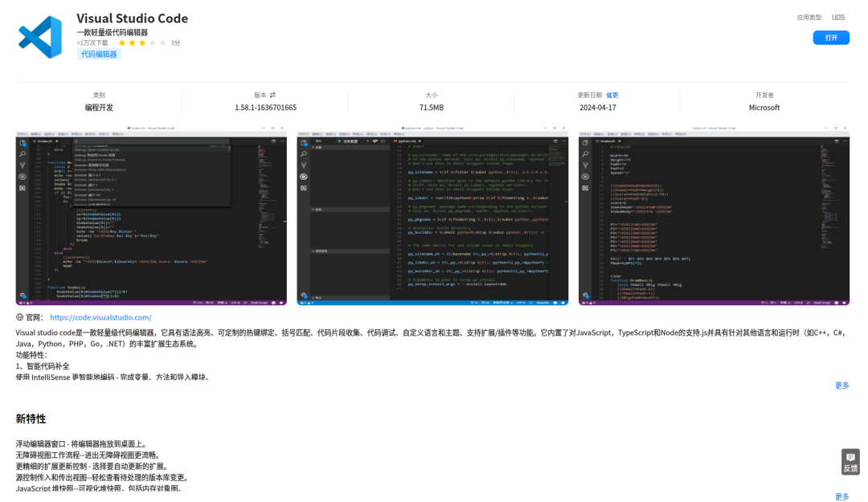The height and width of the screenshot is (502, 868).
Task: Click the version number 1.58.1-1636701665
Action: point(265,108)
